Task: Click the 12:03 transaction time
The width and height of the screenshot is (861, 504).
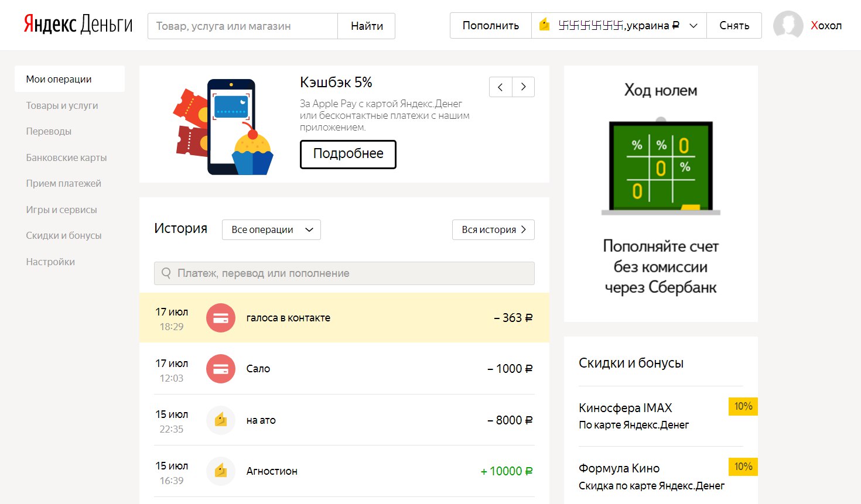Action: point(172,378)
